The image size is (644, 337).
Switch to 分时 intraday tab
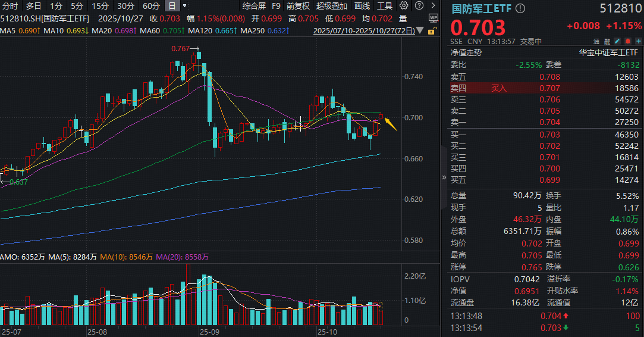[x=10, y=6]
